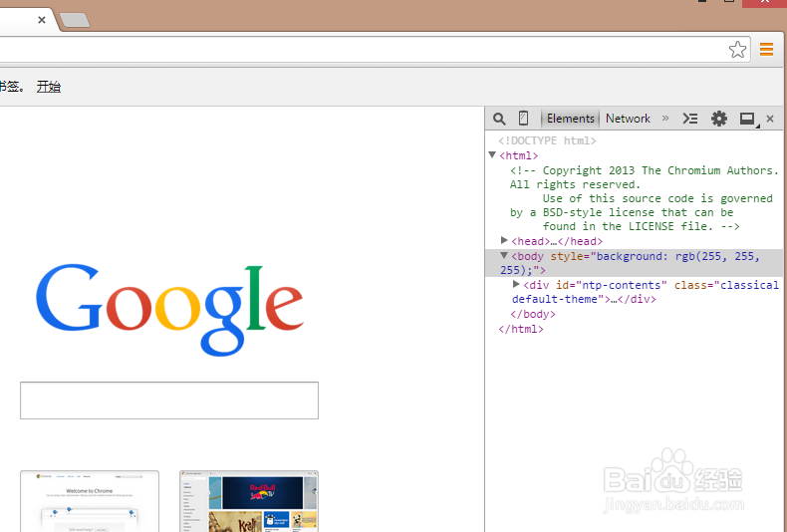787x532 pixels.
Task: Click the browser address bar
Action: click(362, 49)
